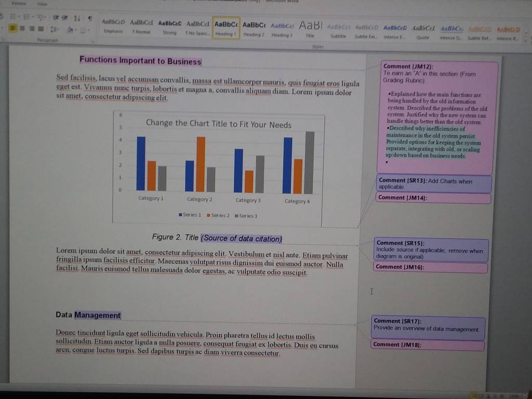
Task: Expand the borders dropdown arrow
Action: tap(89, 31)
